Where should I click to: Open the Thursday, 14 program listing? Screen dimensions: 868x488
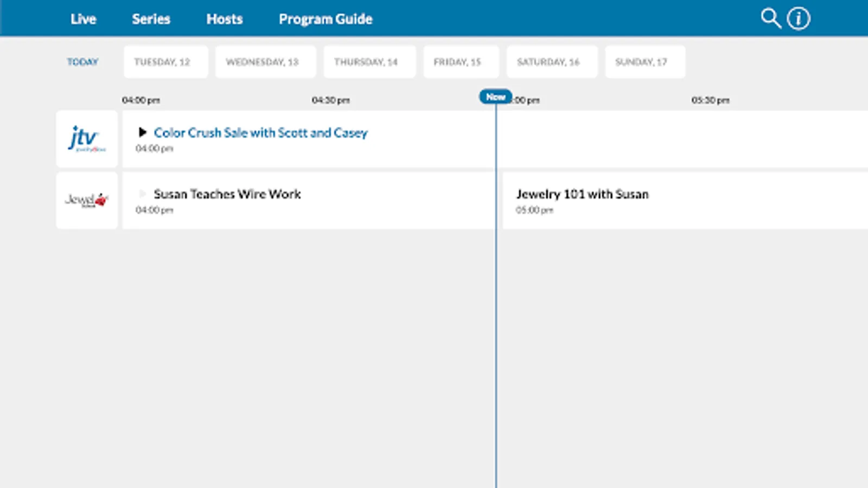(369, 61)
